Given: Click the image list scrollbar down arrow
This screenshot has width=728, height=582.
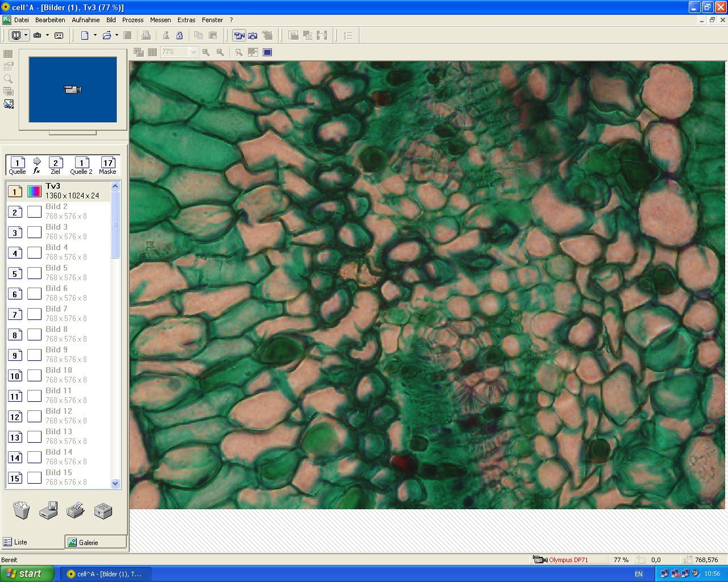Looking at the screenshot, I should tap(115, 483).
